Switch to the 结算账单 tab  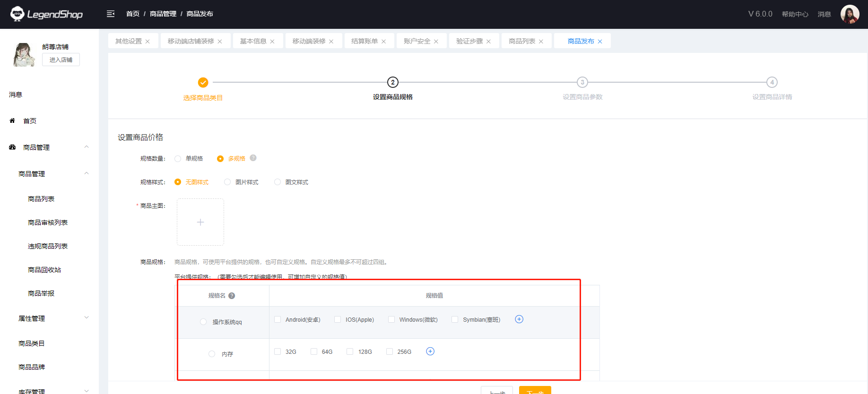click(x=365, y=41)
